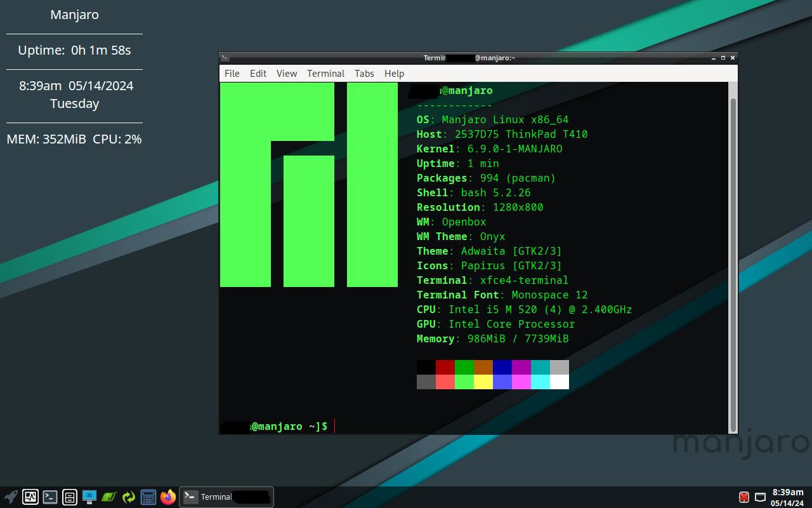The image size is (812, 508).
Task: Click the widget "CPU: 2%" readout
Action: (x=117, y=139)
